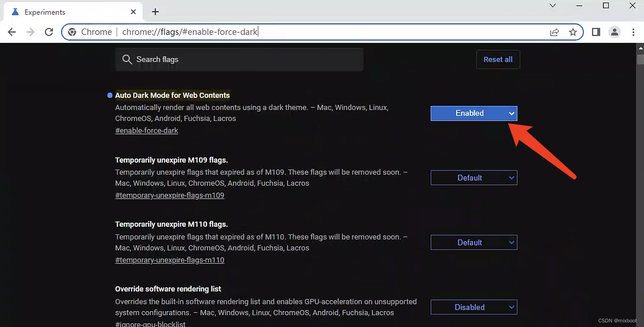
Task: Reload the page with the refresh icon
Action: point(49,32)
